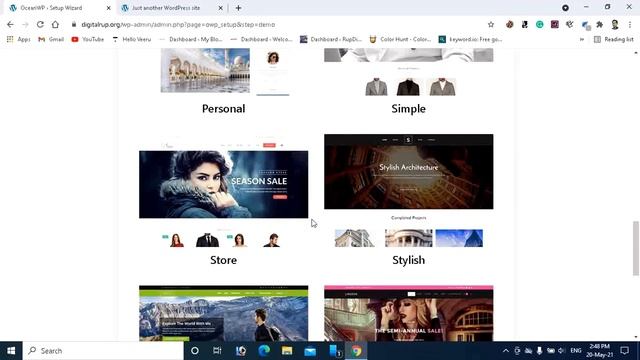Close the Just another WordPress site tab
Screen dimensions: 640x360
pos(220,8)
